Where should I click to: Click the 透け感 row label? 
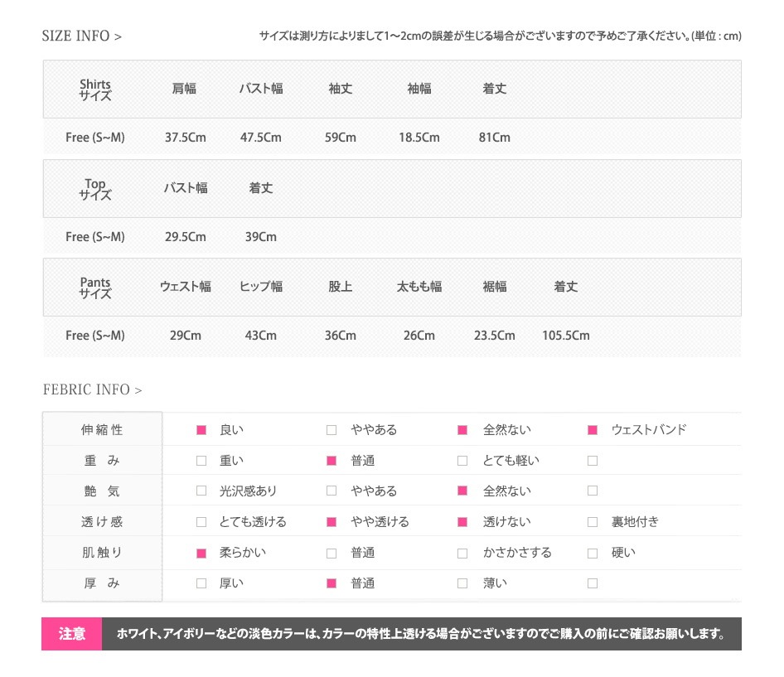point(102,522)
